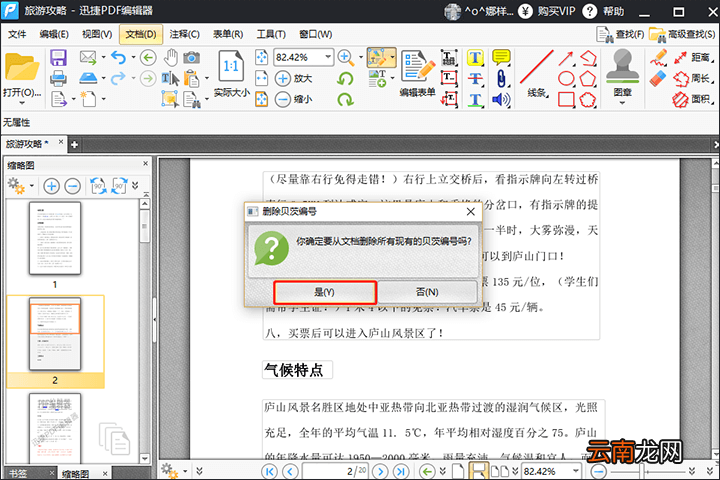Image resolution: width=720 pixels, height=480 pixels.
Task: Click the 高级查找(S) advanced search button
Action: coord(682,34)
